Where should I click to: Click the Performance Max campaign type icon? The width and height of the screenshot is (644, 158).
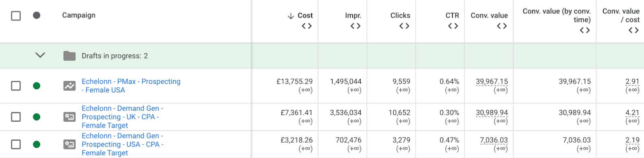[x=69, y=86]
